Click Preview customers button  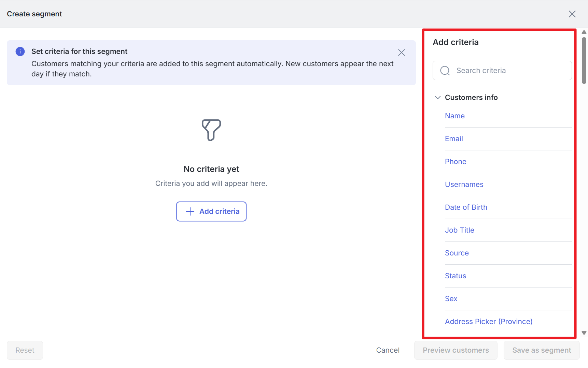(456, 350)
